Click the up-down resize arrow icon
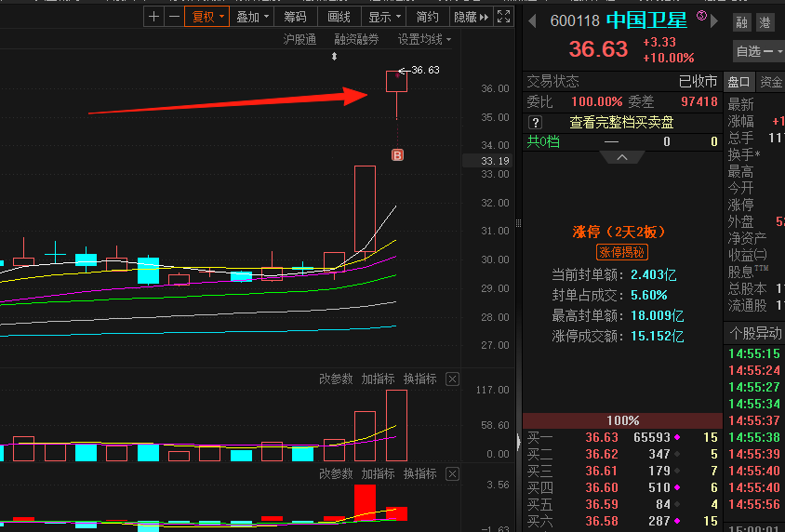The width and height of the screenshot is (785, 532). tap(334, 57)
